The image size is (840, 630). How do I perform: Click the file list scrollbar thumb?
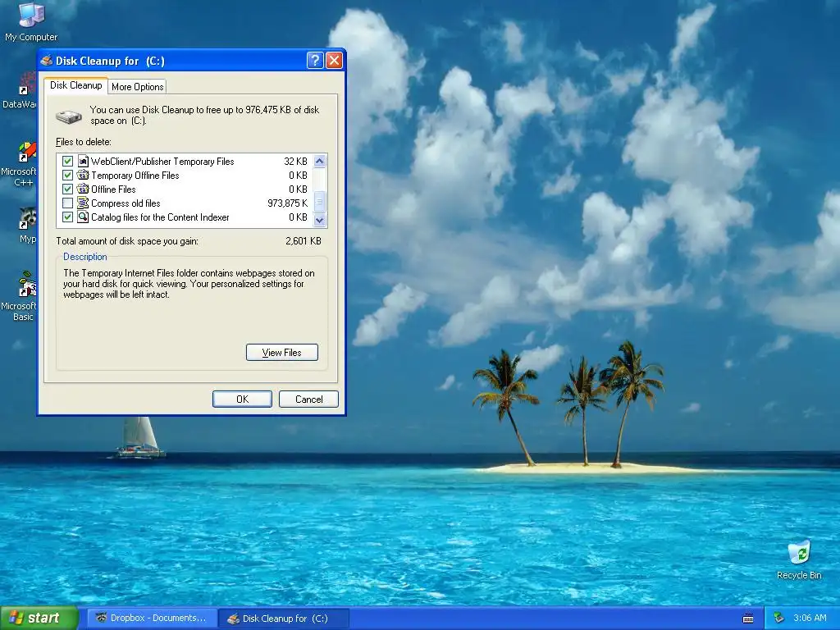pyautogui.click(x=320, y=202)
